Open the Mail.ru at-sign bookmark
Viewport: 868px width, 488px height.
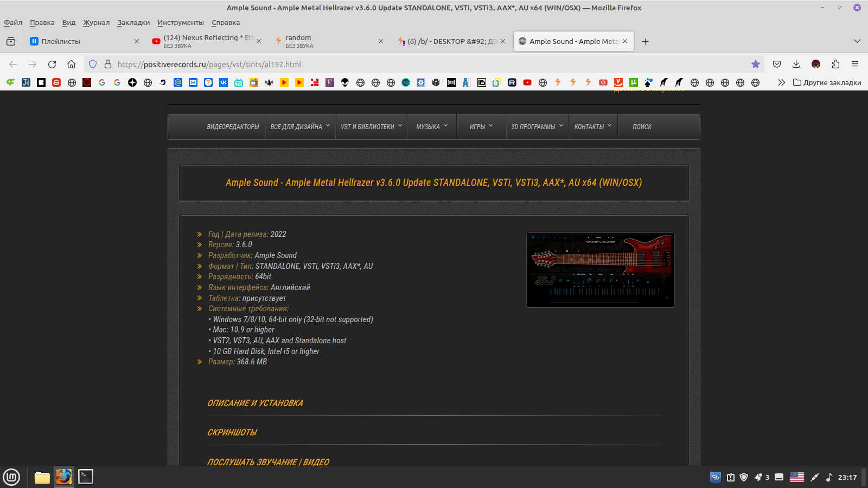(178, 82)
